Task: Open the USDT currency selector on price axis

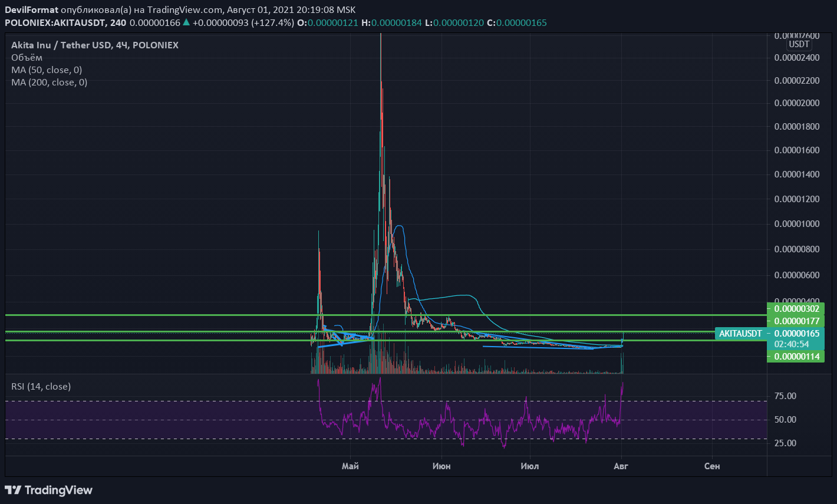Action: click(799, 44)
